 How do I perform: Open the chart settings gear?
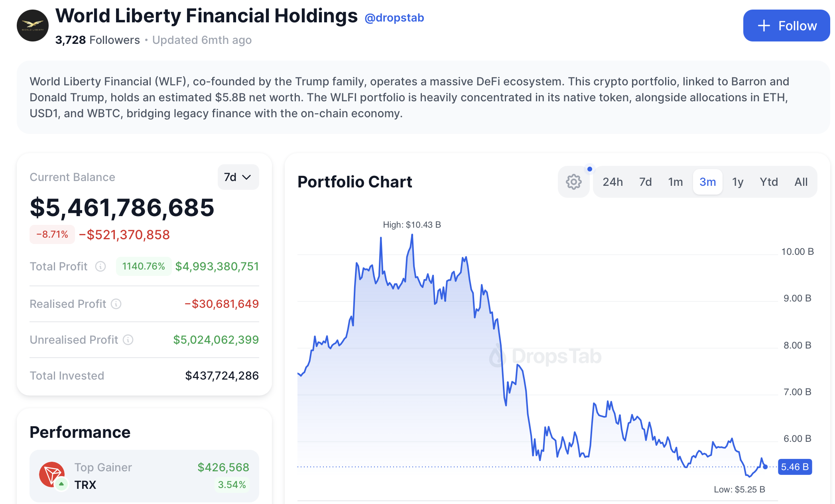(x=573, y=182)
